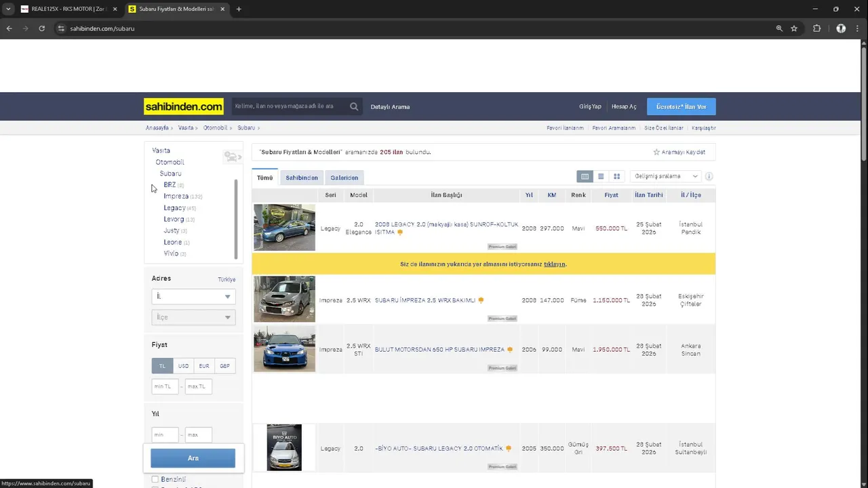
Task: Reload the page with refresh icon
Action: coord(41,28)
